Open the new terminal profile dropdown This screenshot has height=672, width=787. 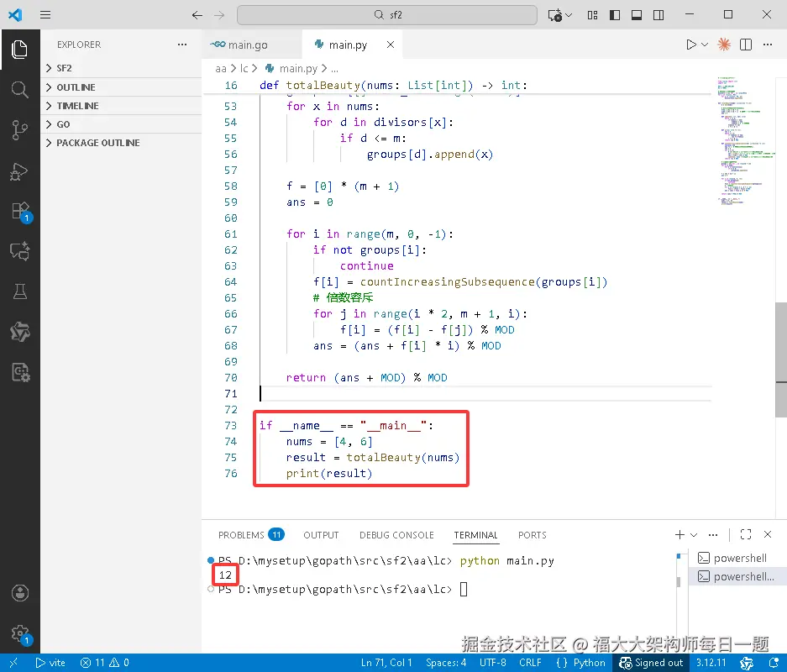click(x=694, y=534)
